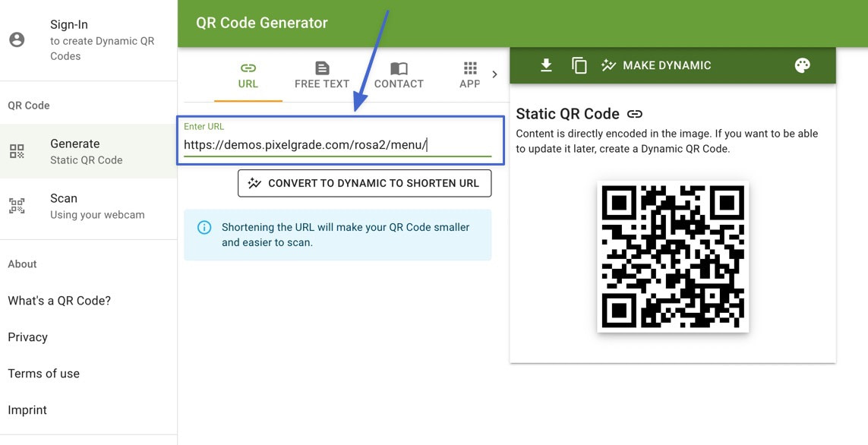Open the Privacy page

click(27, 336)
